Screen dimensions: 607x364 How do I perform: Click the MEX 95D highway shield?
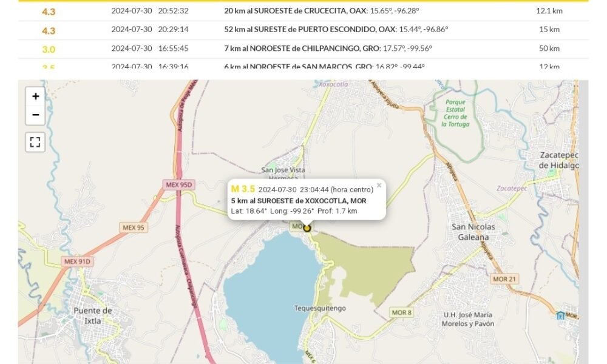(x=178, y=184)
